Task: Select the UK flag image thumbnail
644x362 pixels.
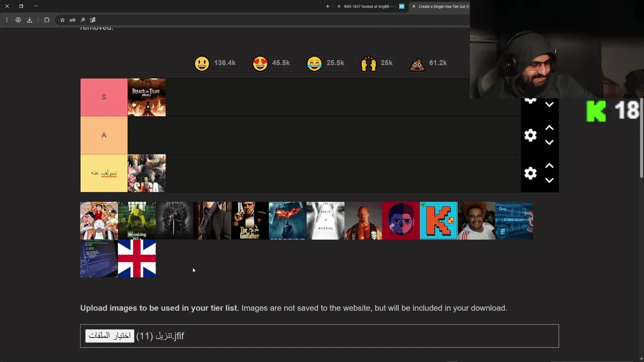Action: coord(137,258)
